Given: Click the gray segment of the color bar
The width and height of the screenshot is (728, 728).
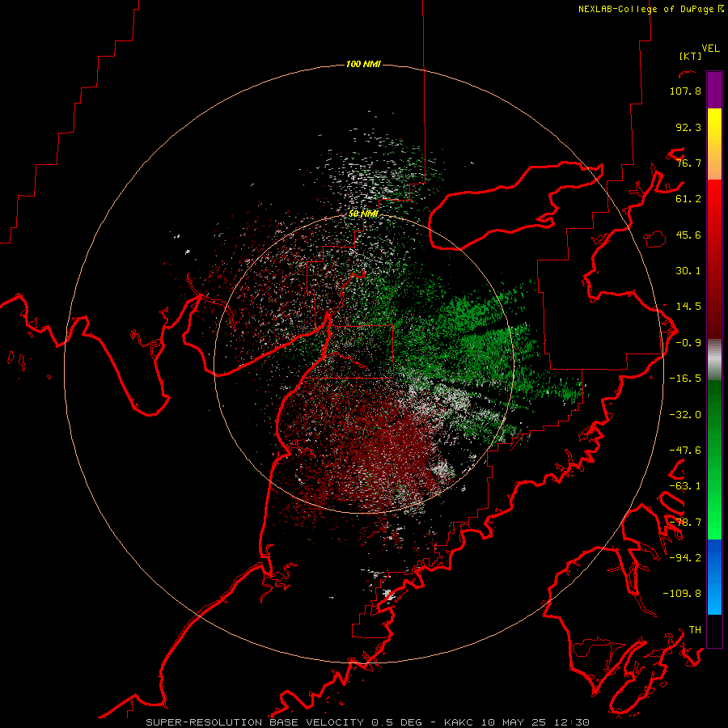Looking at the screenshot, I should (x=714, y=360).
